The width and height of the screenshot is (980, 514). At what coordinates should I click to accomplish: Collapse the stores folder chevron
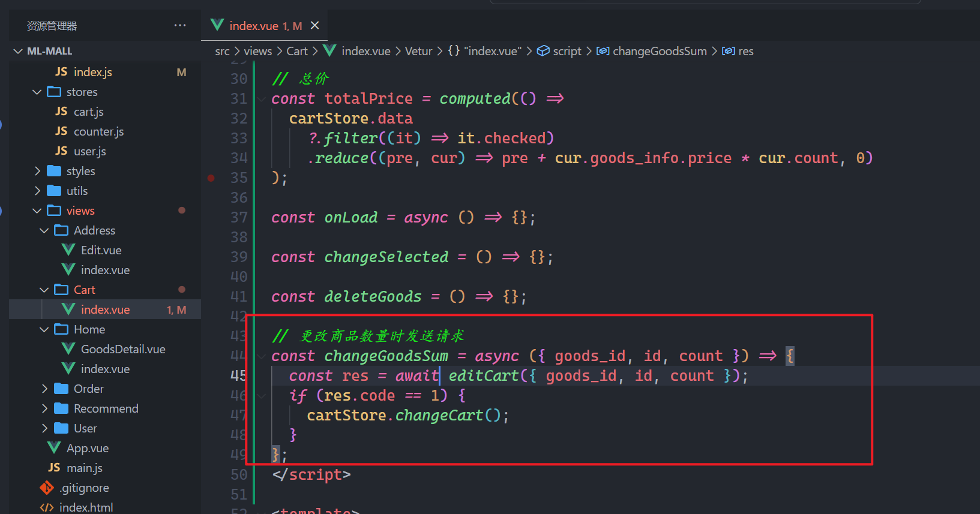pyautogui.click(x=37, y=92)
